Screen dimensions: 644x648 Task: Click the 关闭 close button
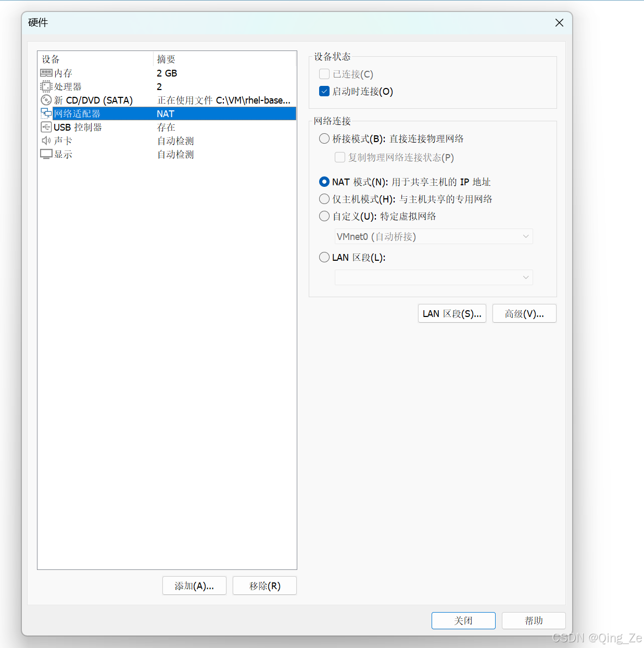point(463,620)
